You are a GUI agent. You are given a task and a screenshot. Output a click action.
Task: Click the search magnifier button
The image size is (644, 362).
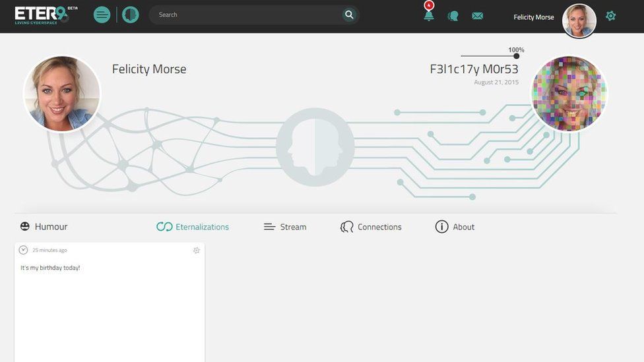coord(349,15)
